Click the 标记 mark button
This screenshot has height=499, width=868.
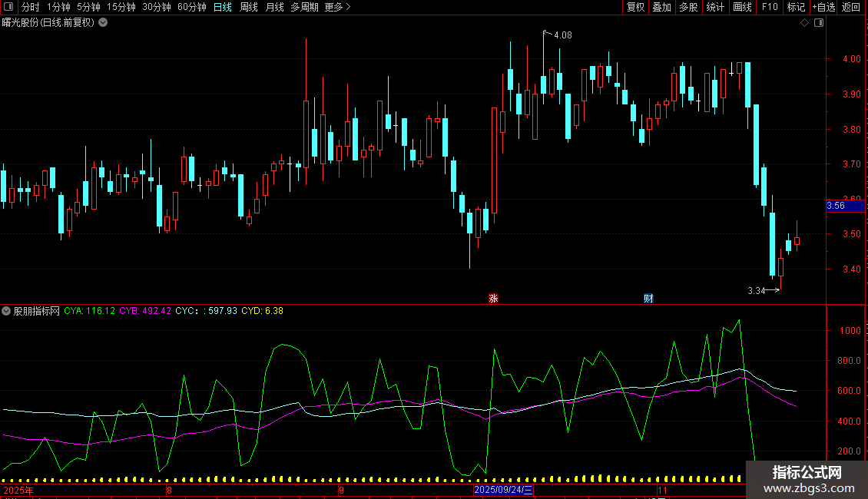(x=796, y=7)
